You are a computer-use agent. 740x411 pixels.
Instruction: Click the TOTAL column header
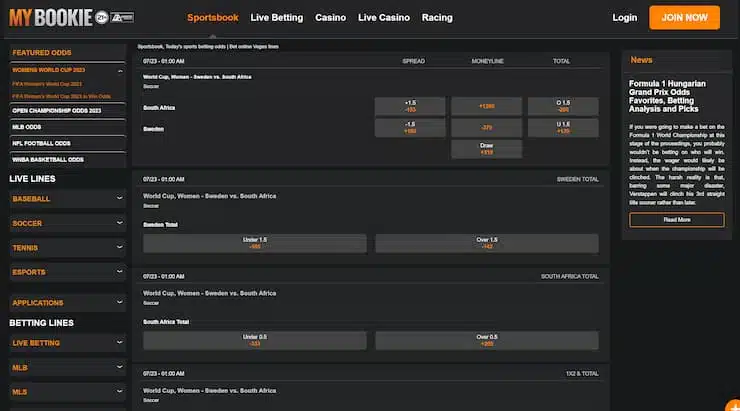(561, 61)
